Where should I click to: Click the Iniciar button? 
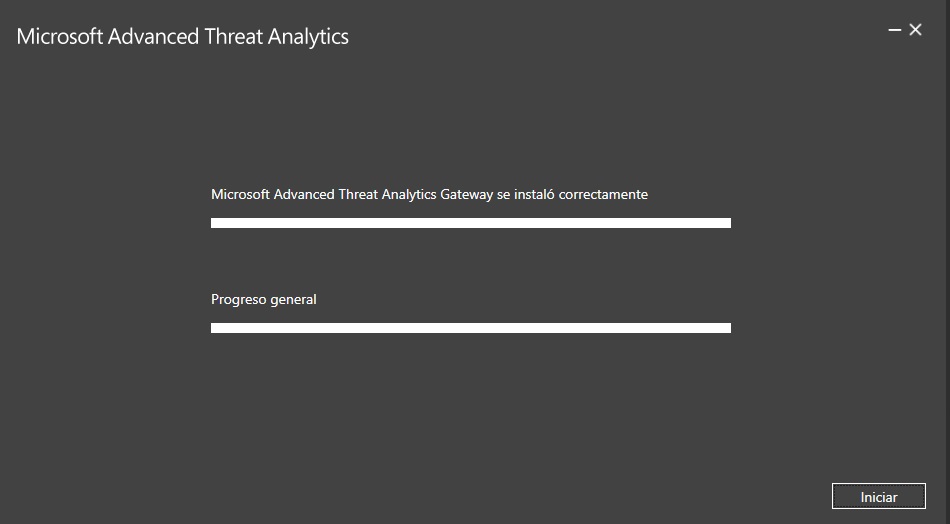point(878,497)
